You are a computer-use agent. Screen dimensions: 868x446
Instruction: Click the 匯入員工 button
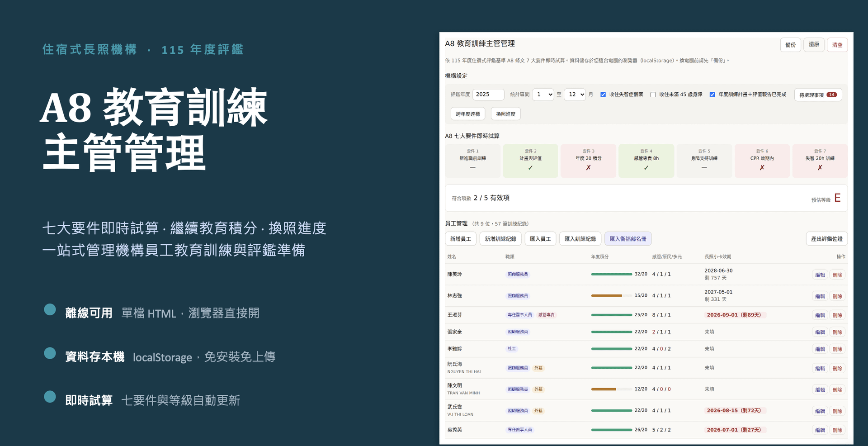pos(540,239)
